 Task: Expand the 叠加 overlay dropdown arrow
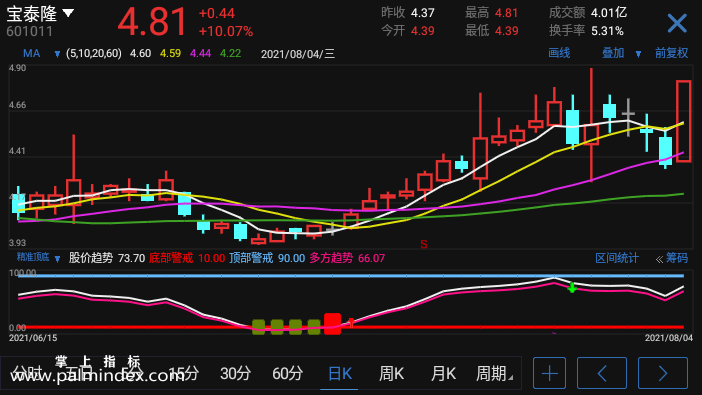(638, 54)
